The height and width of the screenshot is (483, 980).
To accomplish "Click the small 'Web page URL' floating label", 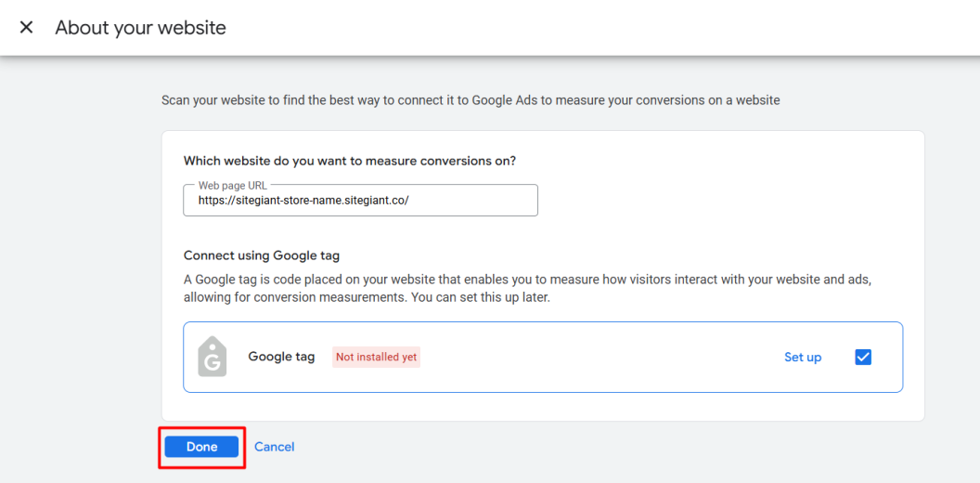I will click(x=232, y=186).
